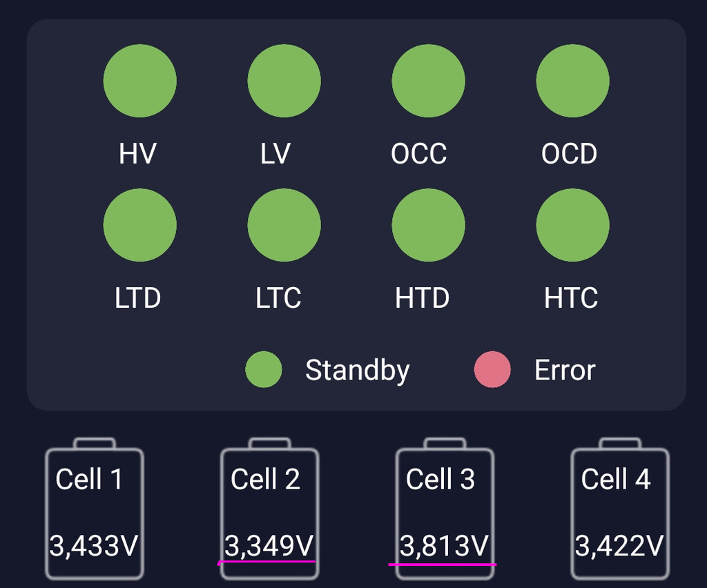Tap the Standby legend label
The width and height of the screenshot is (707, 588).
[358, 371]
